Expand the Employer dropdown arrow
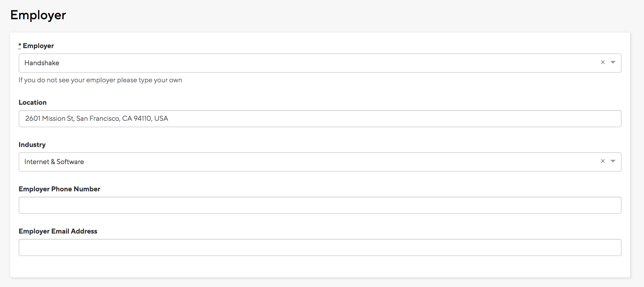 613,62
